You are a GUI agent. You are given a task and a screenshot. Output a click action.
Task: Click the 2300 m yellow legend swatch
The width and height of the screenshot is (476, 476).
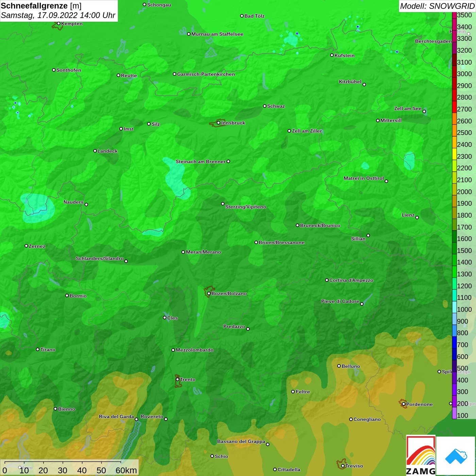[x=454, y=154]
